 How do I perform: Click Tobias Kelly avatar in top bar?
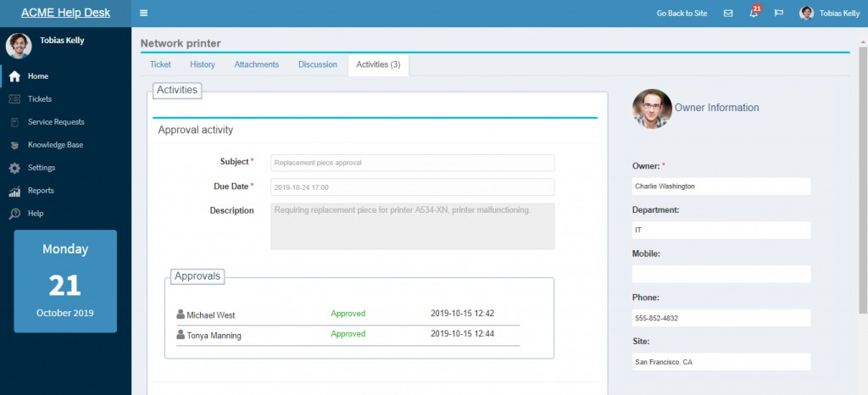click(807, 14)
